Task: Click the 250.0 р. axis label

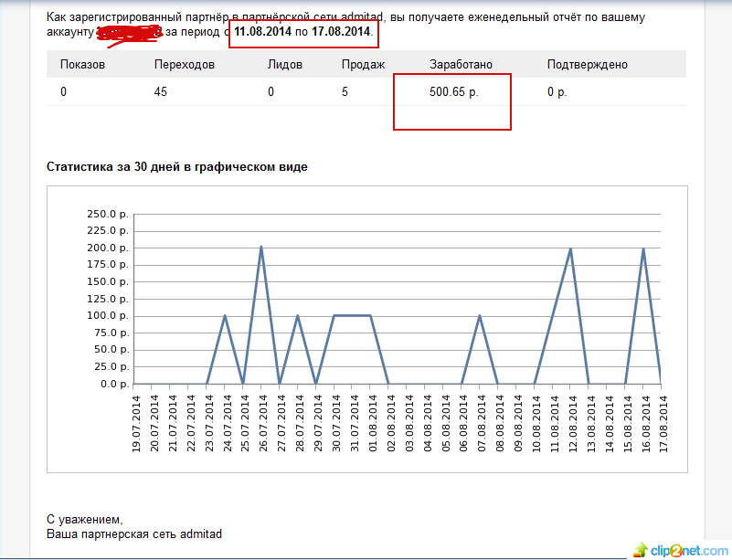Action: 107,214
